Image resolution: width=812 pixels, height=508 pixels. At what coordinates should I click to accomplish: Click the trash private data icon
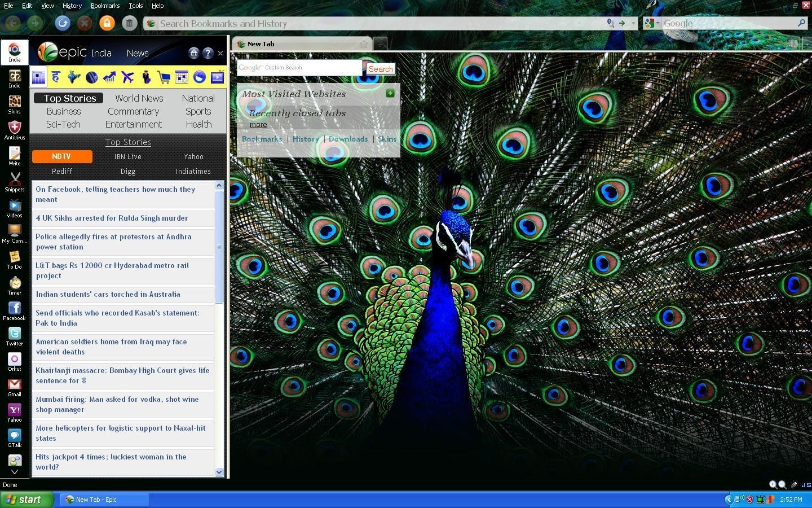tap(129, 23)
